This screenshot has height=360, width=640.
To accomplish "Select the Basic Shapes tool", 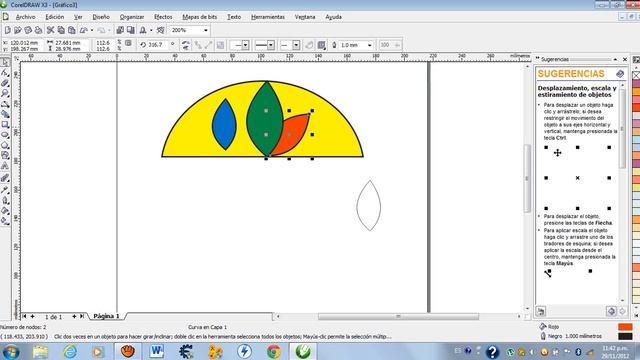I will [x=5, y=156].
